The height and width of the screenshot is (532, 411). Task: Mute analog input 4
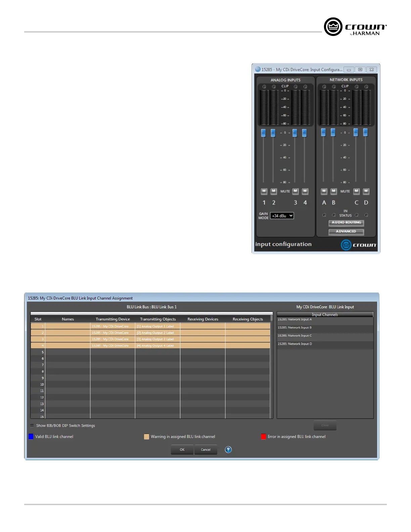(305, 191)
